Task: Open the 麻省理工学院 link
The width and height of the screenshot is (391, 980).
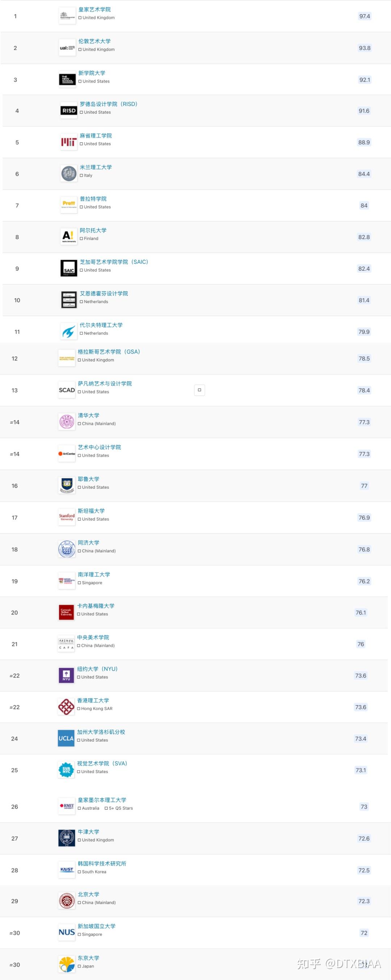Action: (96, 136)
